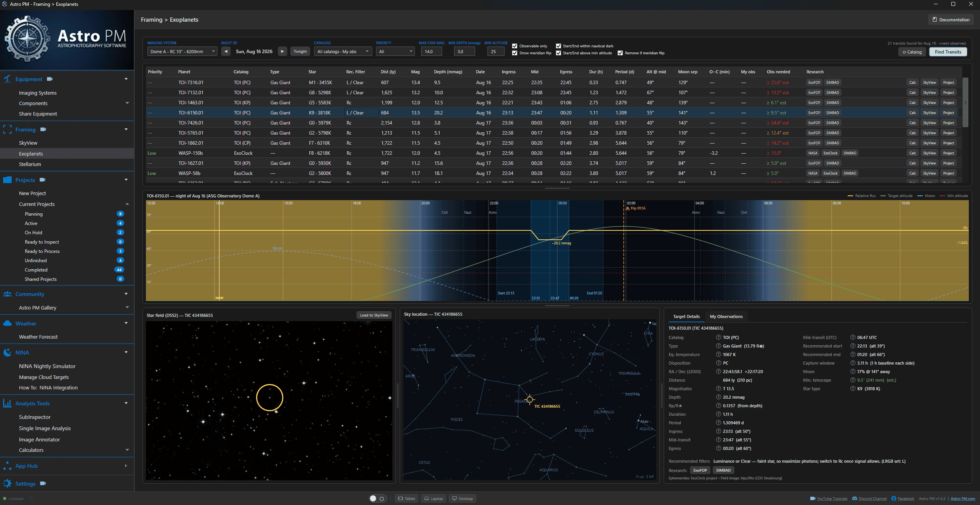Click the Settings gear icon

tap(7, 484)
